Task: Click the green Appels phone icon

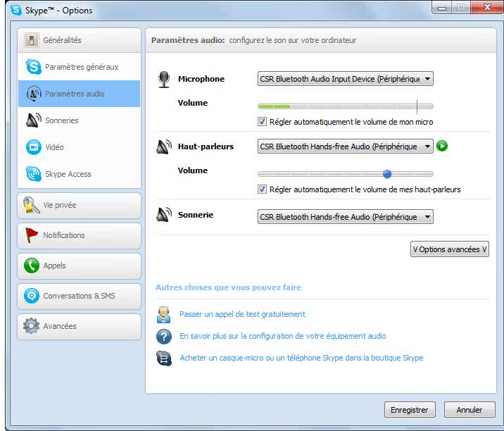Action: tap(31, 266)
